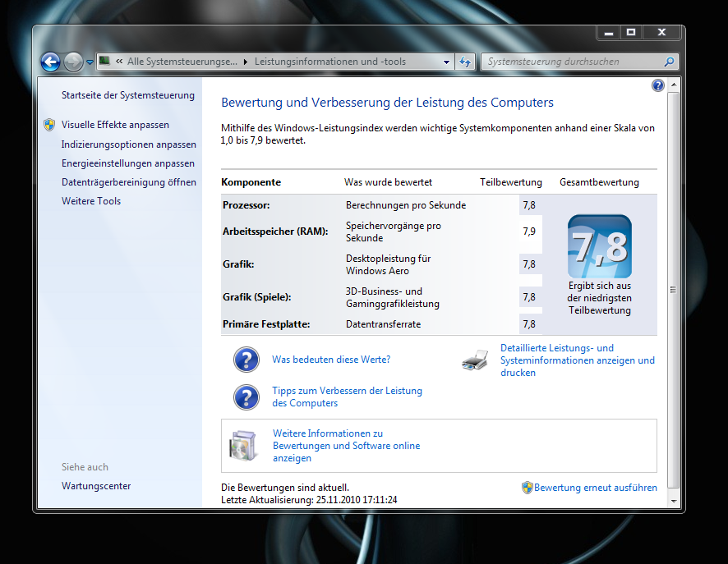The image size is (728, 564).
Task: Open Detaillierte Leistungs- und Systeminformationen link
Action: tap(578, 360)
